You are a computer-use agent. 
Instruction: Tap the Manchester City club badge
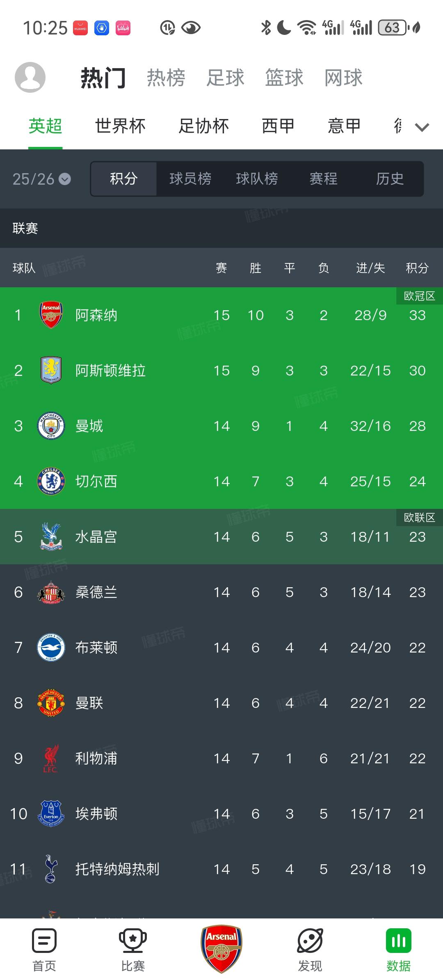click(51, 426)
